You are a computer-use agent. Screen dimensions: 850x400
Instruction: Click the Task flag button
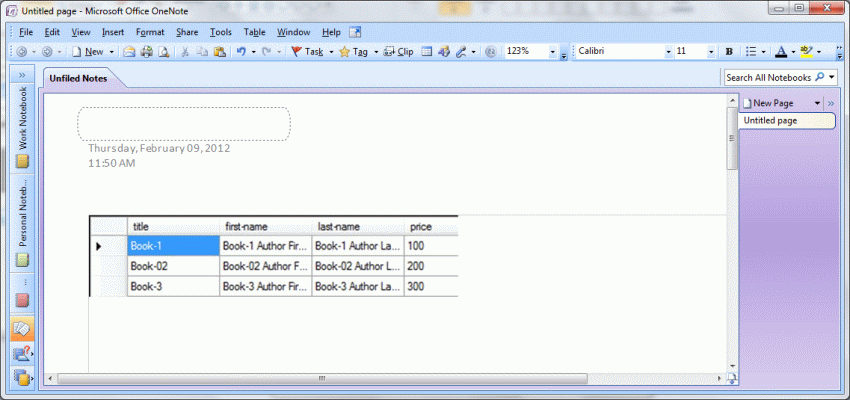click(307, 51)
